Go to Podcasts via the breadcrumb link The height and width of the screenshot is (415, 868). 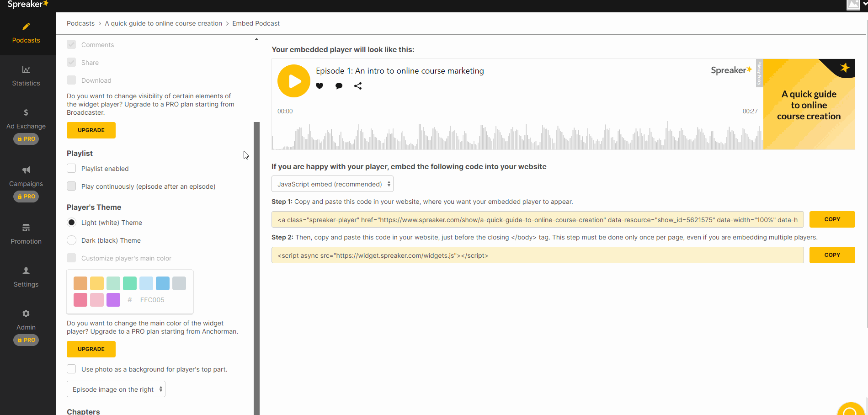pyautogui.click(x=80, y=23)
